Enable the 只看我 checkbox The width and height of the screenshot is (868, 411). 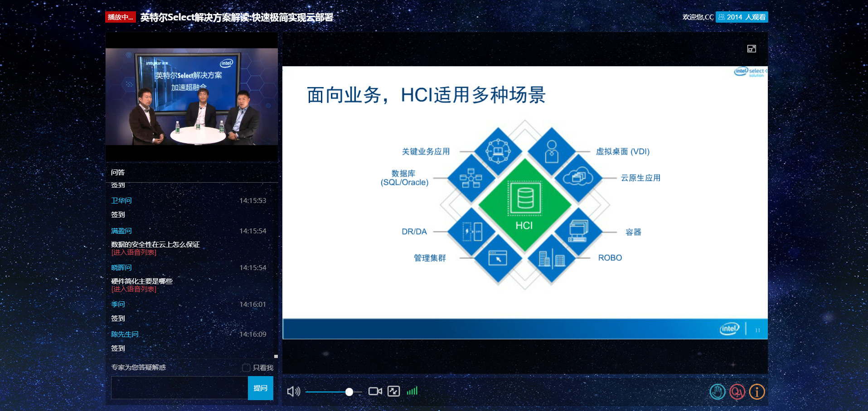tap(246, 367)
